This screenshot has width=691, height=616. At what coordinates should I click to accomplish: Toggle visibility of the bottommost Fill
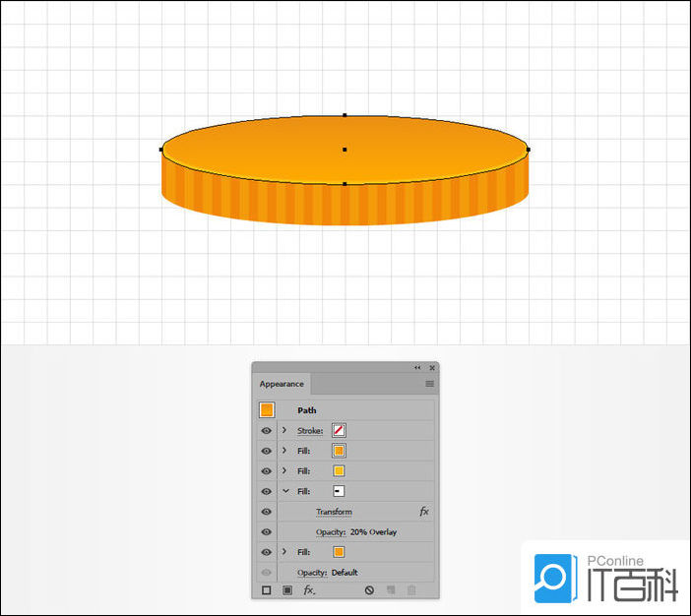click(x=266, y=552)
